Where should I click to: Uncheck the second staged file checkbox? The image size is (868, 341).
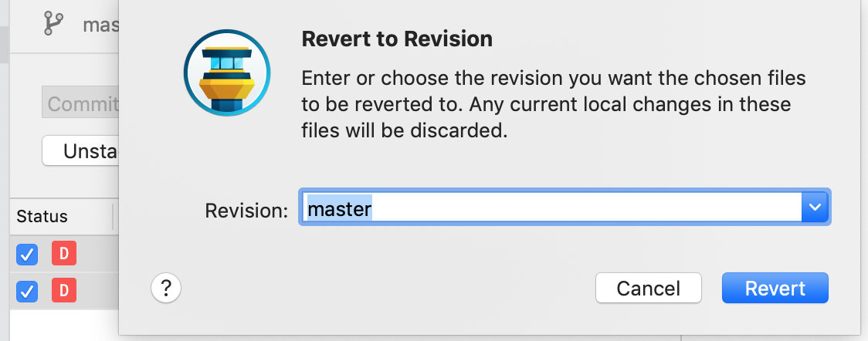pos(27,291)
